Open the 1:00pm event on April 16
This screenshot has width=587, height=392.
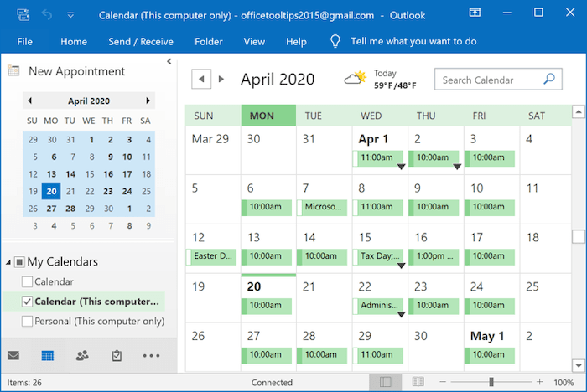434,256
